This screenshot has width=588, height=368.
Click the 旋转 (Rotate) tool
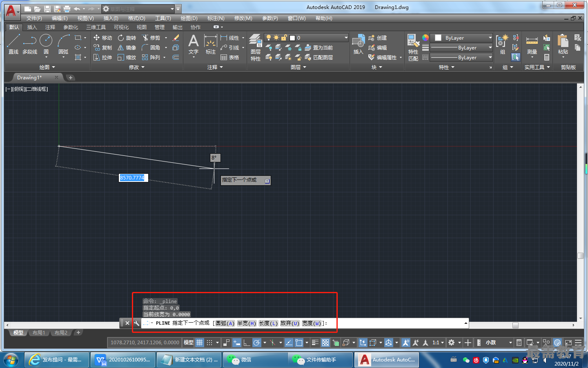[x=127, y=38]
